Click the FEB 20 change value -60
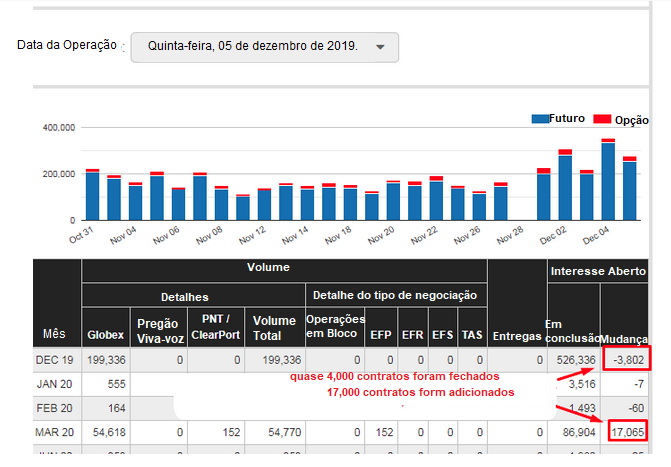Image resolution: width=671 pixels, height=467 pixels. (x=636, y=408)
